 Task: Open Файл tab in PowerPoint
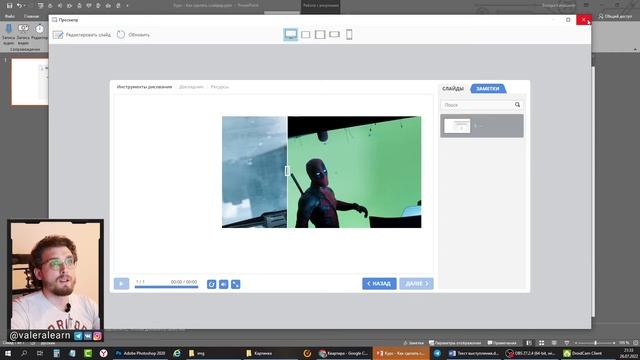pyautogui.click(x=10, y=16)
